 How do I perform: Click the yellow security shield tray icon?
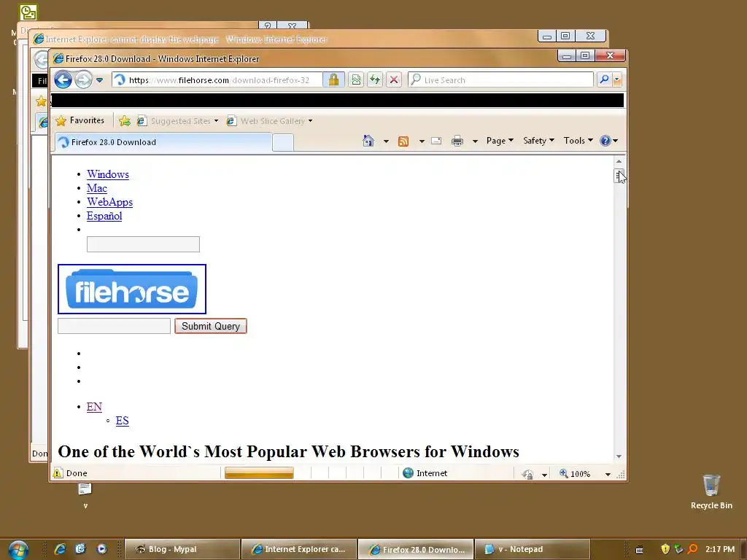(665, 549)
